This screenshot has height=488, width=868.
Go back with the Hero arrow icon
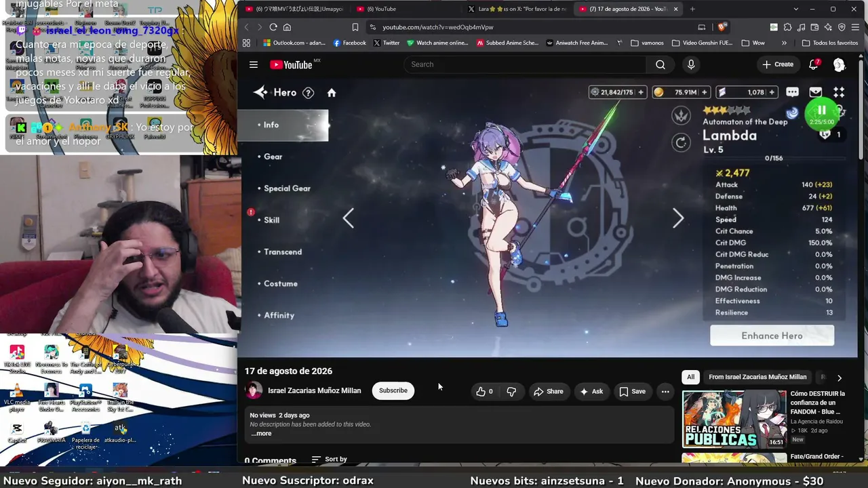260,93
